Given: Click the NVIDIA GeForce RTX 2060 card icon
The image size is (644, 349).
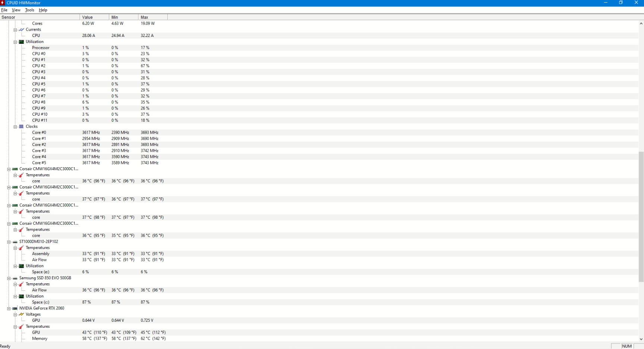Looking at the screenshot, I should 15,308.
